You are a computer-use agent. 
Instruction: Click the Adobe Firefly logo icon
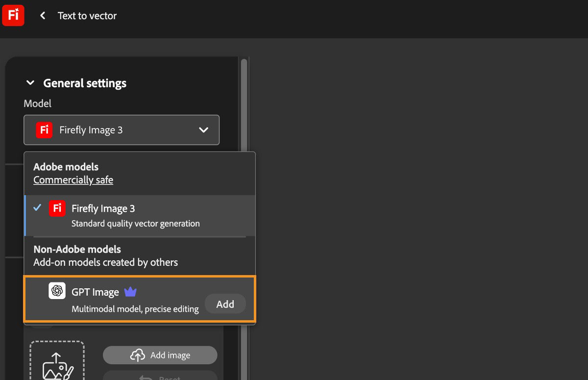tap(13, 15)
